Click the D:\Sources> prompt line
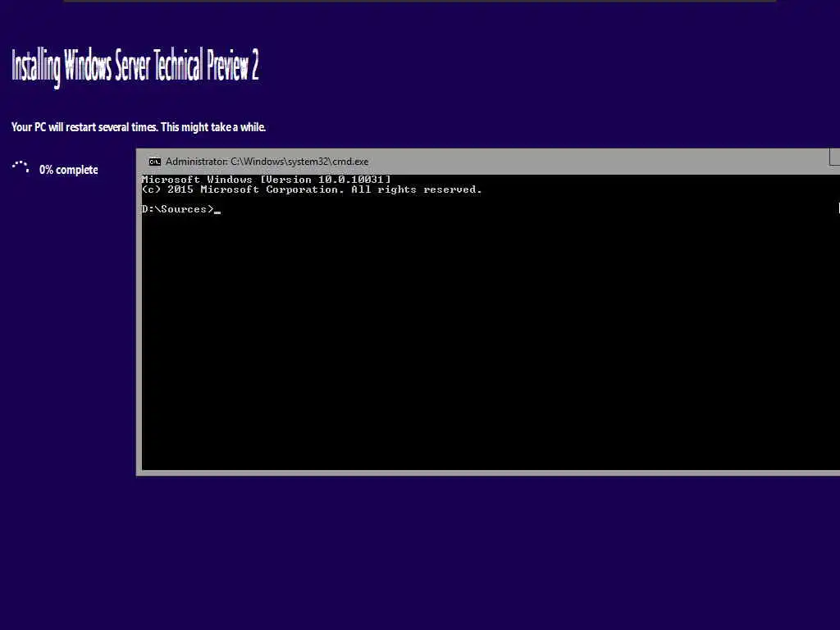Screen dimensions: 840x630 (x=181, y=209)
